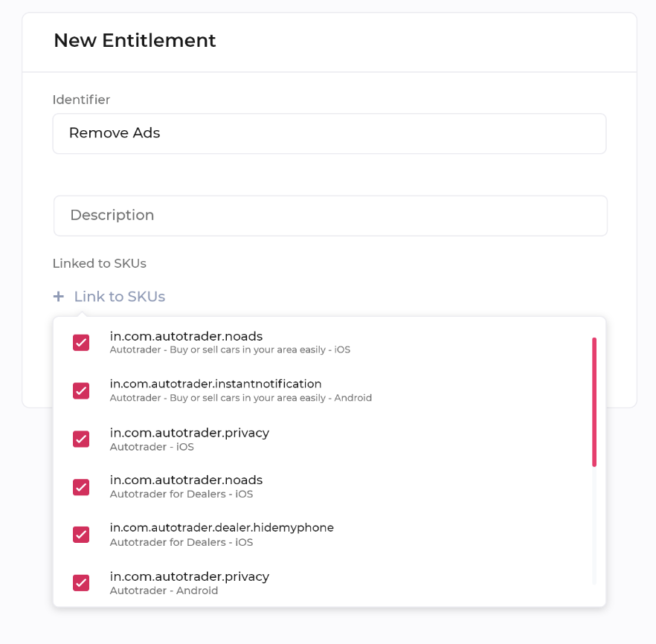Click the pink scrollbar thumb in SKU list
Image resolution: width=656 pixels, height=644 pixels.
pos(594,402)
